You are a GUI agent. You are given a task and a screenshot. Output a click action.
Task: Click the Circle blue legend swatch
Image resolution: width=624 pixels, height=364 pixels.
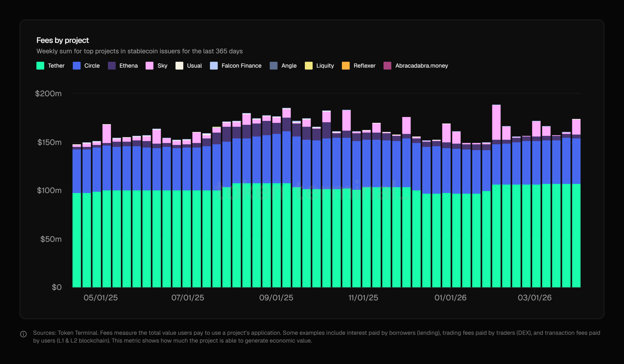pyautogui.click(x=77, y=66)
